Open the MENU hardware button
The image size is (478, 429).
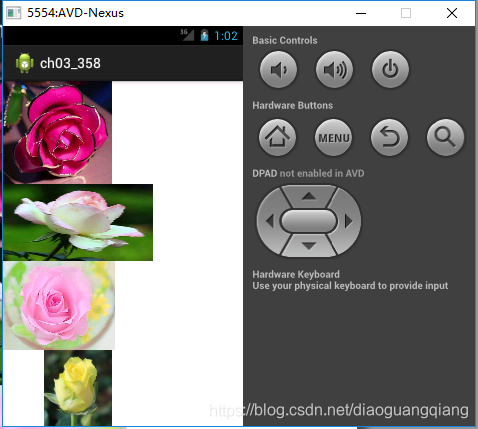(334, 137)
